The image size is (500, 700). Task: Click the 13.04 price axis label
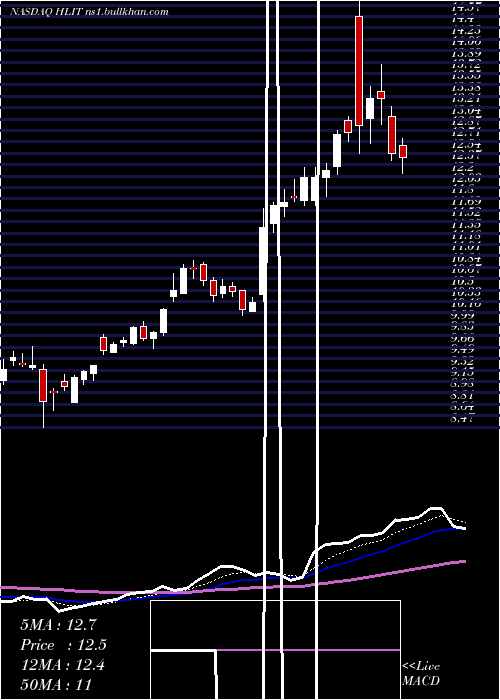tap(466, 111)
